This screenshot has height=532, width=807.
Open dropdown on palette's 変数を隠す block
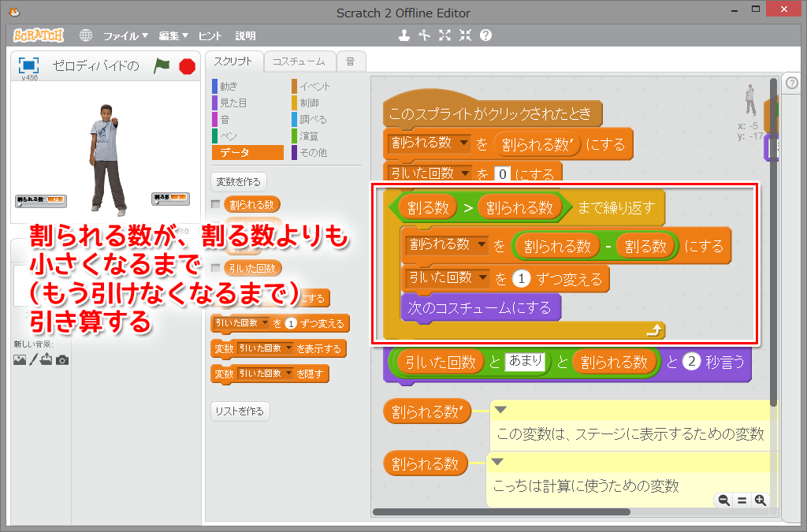tap(288, 373)
